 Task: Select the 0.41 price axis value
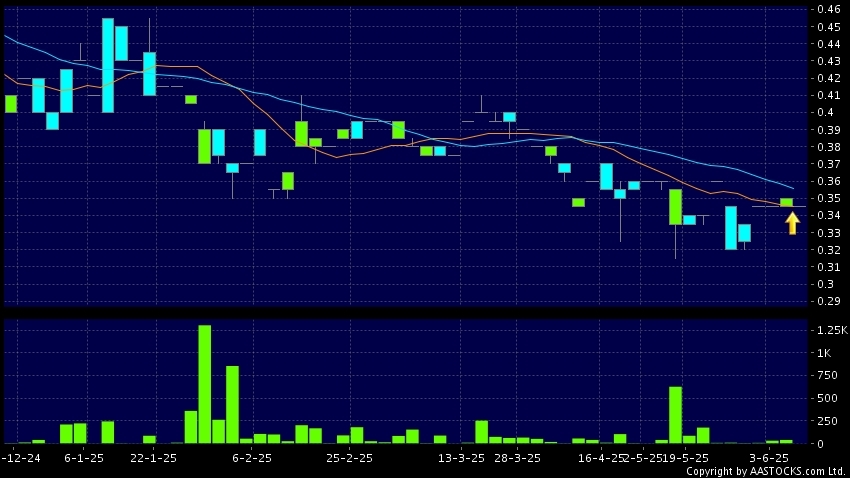tap(829, 95)
